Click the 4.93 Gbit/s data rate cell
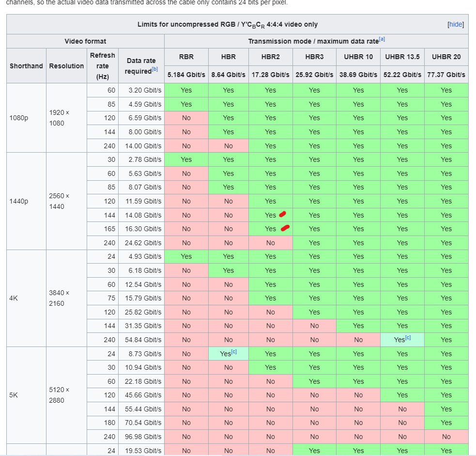The image size is (476, 456). (141, 256)
